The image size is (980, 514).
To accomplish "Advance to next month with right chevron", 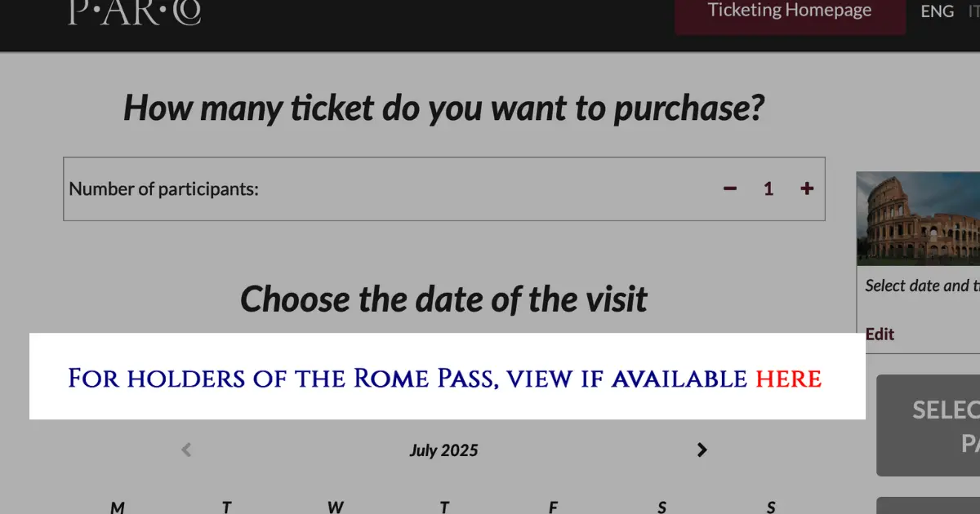I will point(702,450).
